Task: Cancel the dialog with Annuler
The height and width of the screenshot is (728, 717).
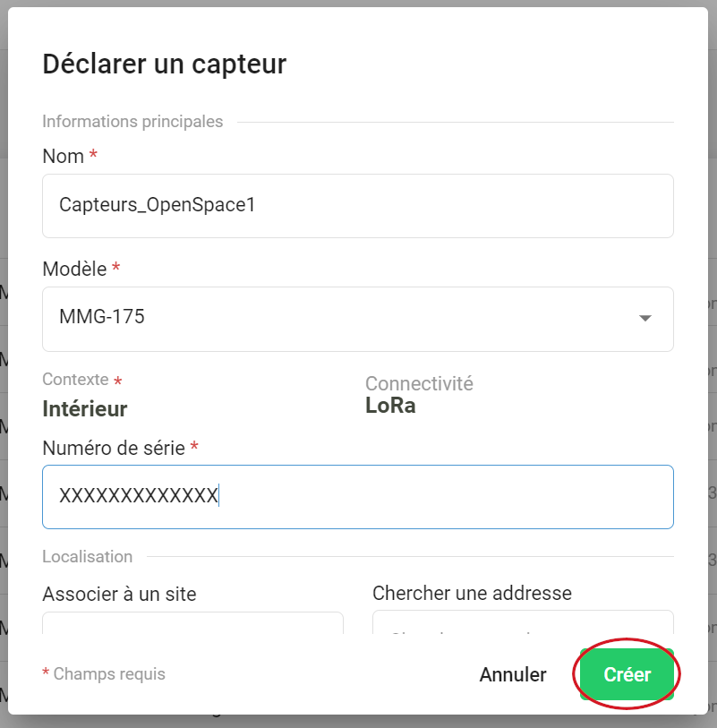Action: (512, 674)
